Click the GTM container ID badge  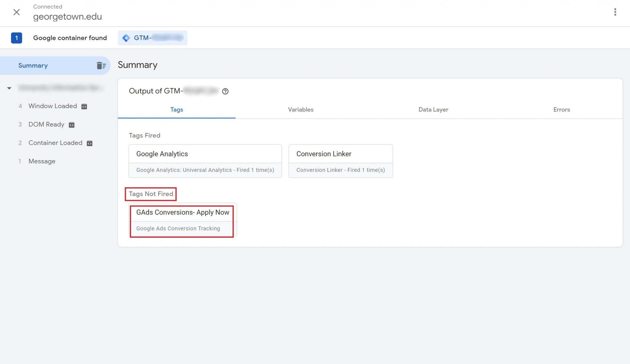152,38
